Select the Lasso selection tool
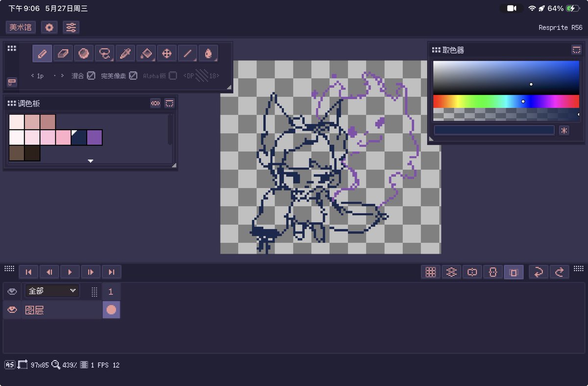 [x=104, y=53]
